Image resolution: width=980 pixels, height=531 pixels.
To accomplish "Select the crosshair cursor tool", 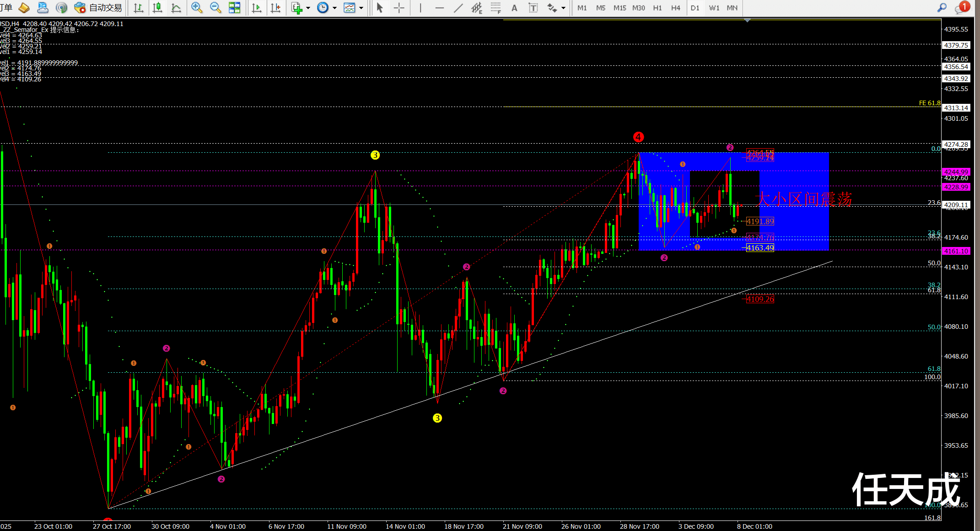I will coord(399,8).
